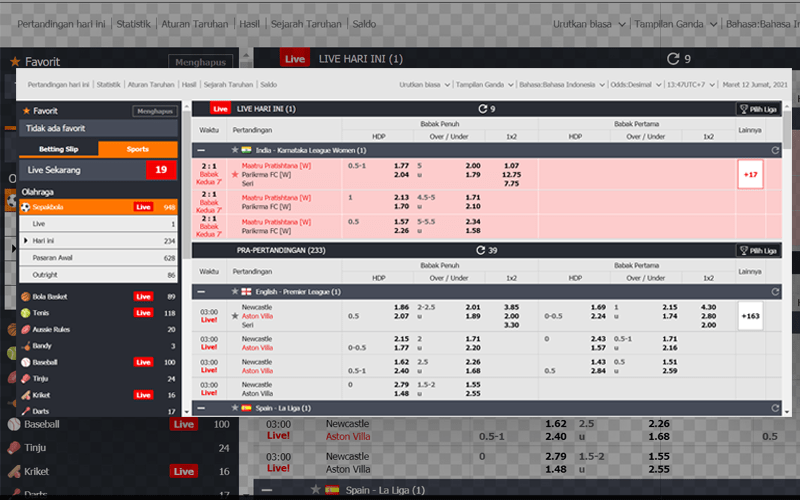Click Pilih Liga in Live Hari Ini header

pyautogui.click(x=759, y=109)
